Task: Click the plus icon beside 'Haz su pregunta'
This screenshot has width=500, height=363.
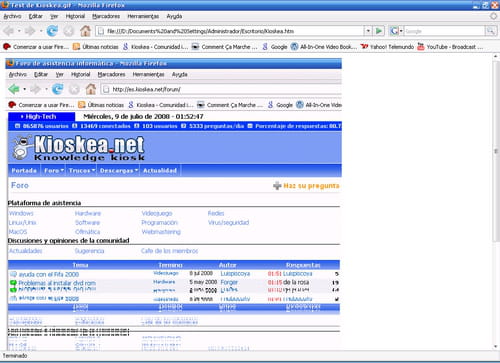Action: pyautogui.click(x=277, y=186)
